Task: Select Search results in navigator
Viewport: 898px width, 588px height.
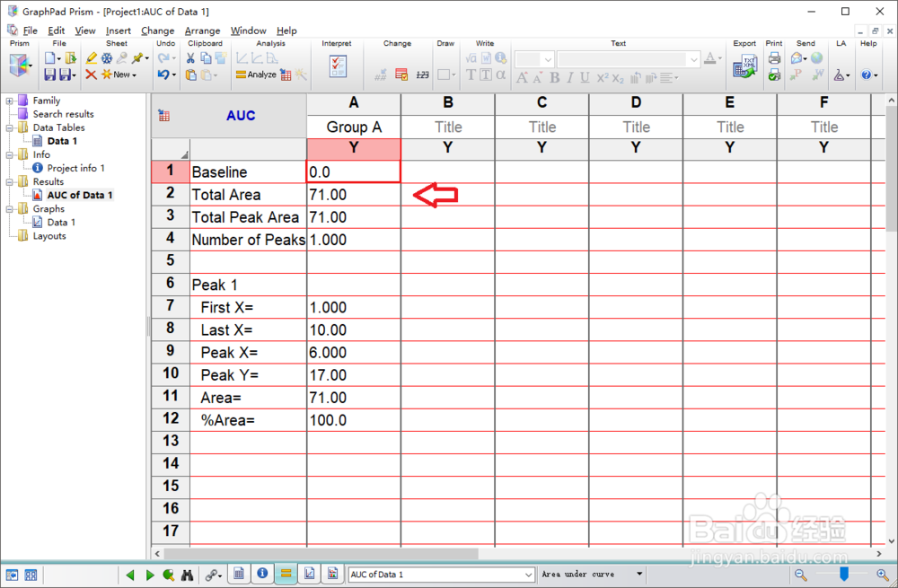Action: [x=63, y=114]
